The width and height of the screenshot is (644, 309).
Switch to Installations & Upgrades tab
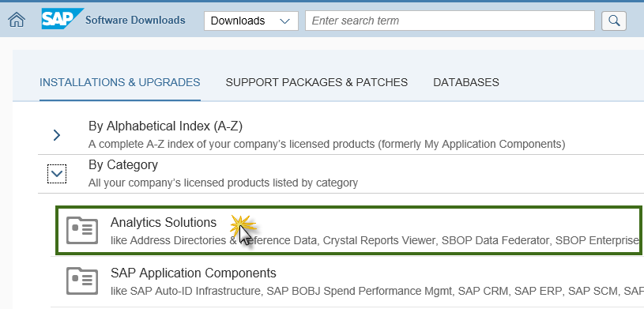point(120,82)
